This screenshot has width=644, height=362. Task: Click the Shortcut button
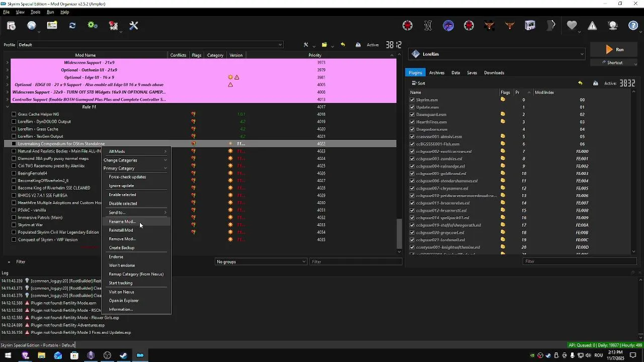[615, 63]
